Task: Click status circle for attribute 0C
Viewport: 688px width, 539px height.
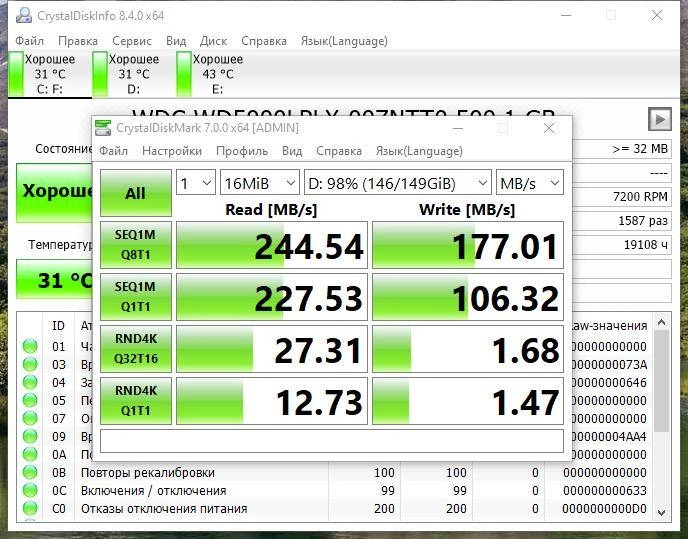Action: [30, 490]
